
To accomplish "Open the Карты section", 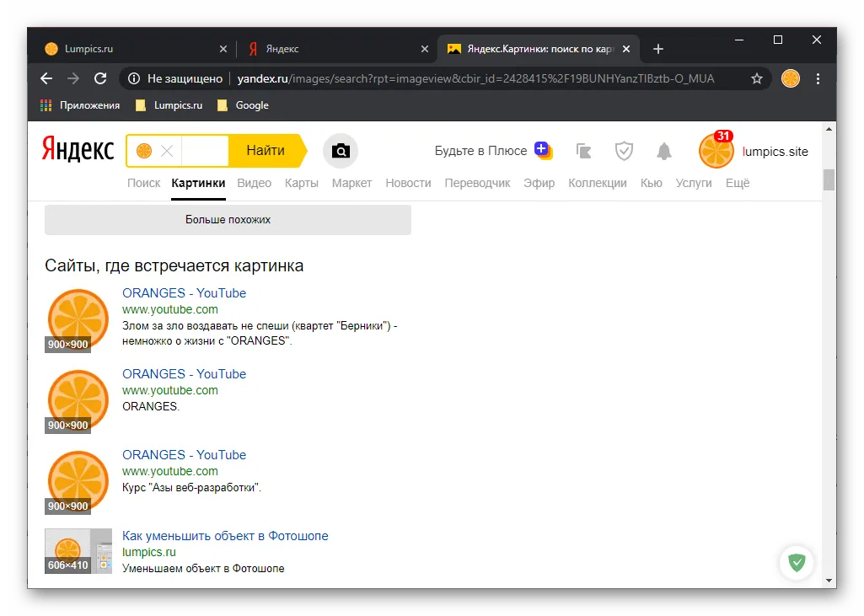I will pos(302,183).
